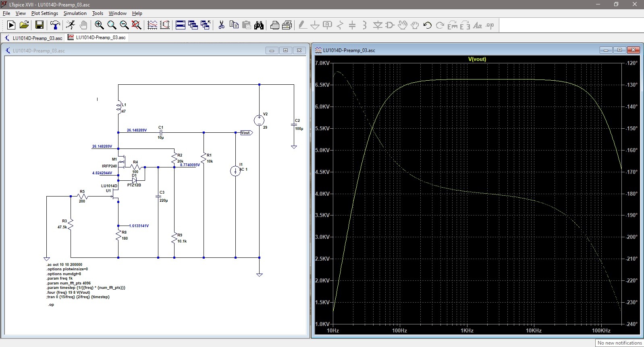The image size is (644, 347).
Task: Switch to the waveform plot LU1014D-Preamp_03.asc tab
Action: [x=97, y=38]
